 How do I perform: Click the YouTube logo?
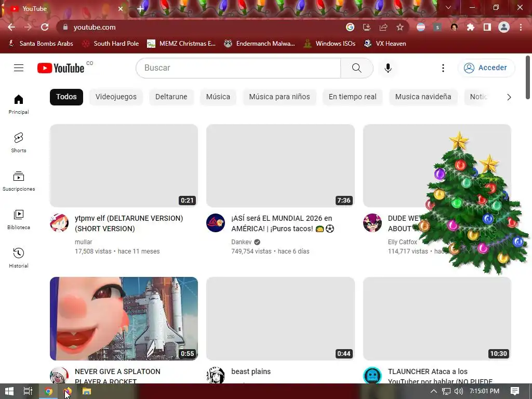tap(61, 68)
